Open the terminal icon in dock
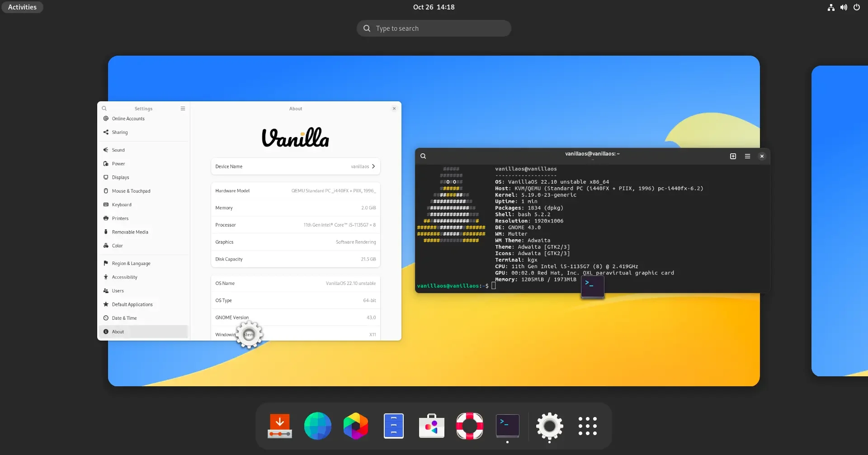 tap(508, 426)
